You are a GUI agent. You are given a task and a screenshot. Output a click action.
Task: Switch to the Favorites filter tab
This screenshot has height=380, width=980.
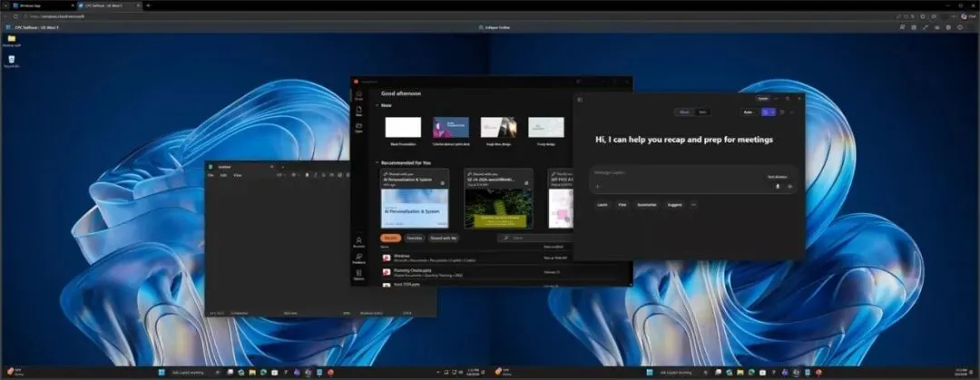[415, 239]
